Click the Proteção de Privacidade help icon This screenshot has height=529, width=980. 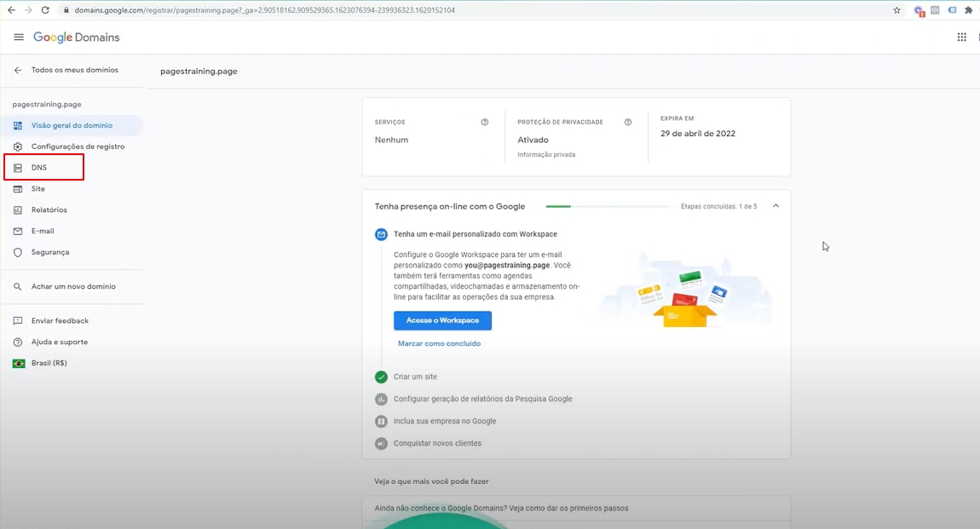click(628, 123)
